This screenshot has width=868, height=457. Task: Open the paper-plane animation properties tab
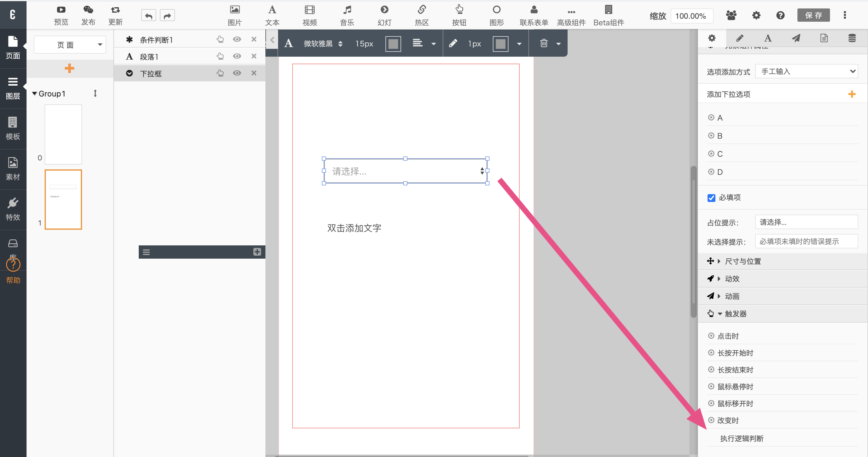[x=796, y=38]
